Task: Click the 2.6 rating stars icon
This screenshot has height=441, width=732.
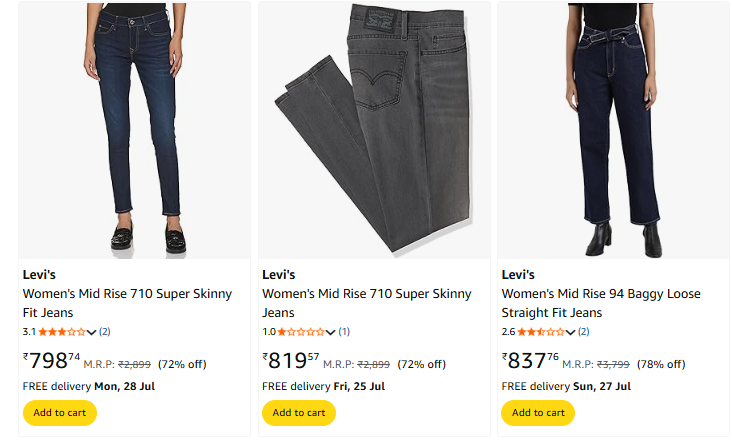Action: click(x=540, y=332)
